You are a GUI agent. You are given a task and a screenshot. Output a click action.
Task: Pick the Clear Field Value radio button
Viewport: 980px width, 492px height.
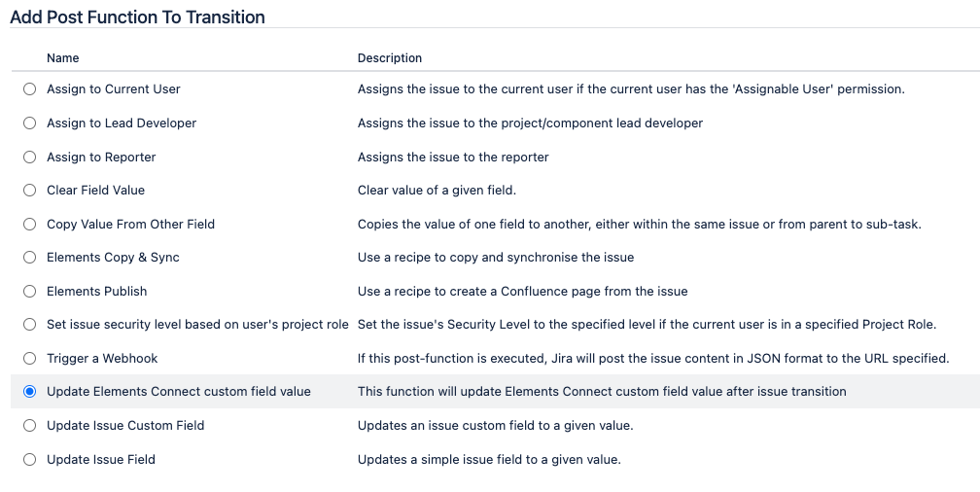pos(29,191)
